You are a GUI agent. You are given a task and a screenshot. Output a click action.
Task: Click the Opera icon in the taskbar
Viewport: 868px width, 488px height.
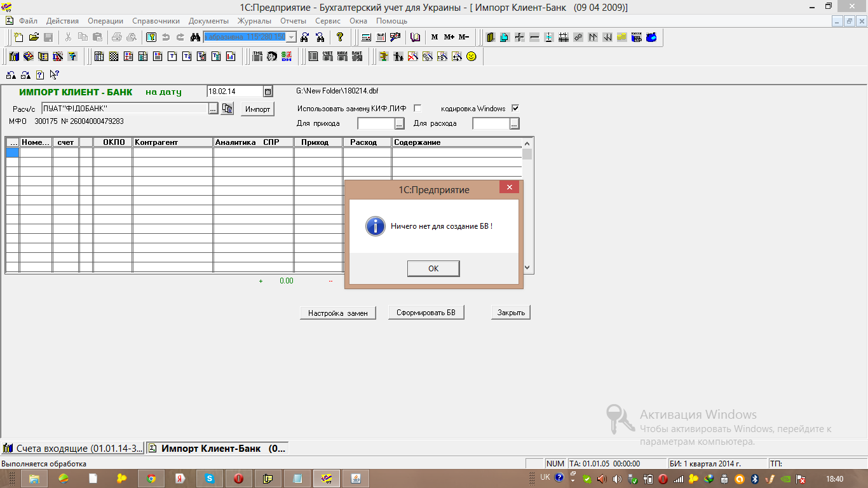[x=238, y=478]
